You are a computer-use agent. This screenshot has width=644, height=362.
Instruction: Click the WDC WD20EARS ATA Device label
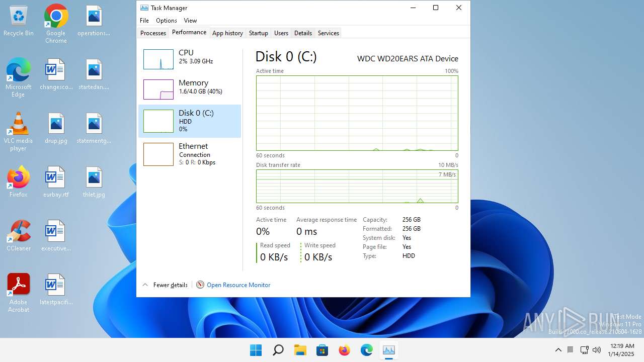tap(408, 59)
